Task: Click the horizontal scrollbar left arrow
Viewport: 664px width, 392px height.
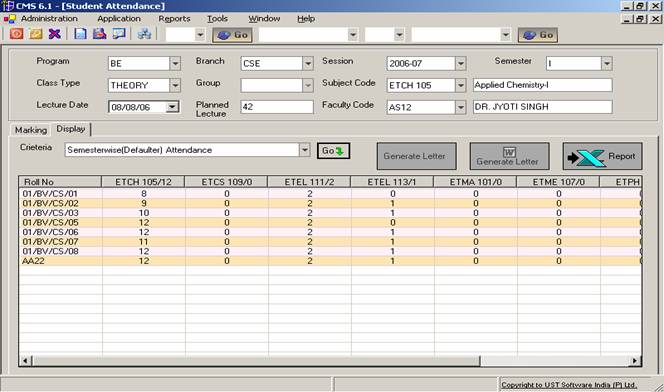Action: pos(25,361)
